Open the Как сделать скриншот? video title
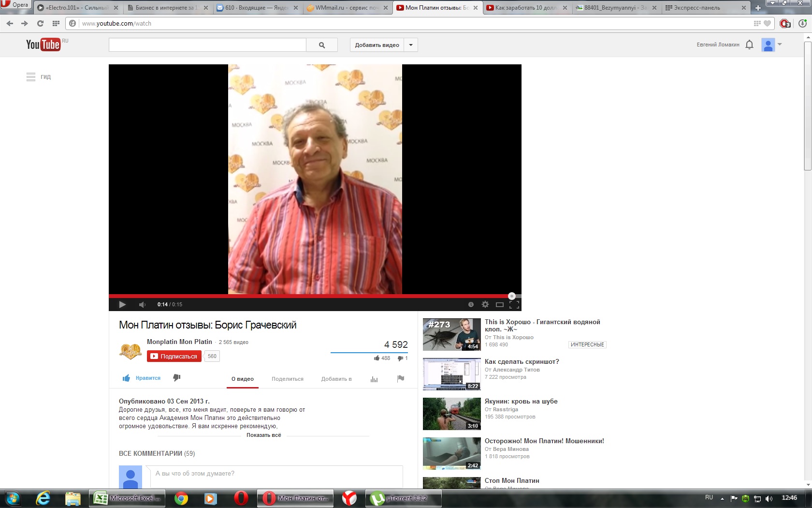This screenshot has height=508, width=812. (x=522, y=361)
